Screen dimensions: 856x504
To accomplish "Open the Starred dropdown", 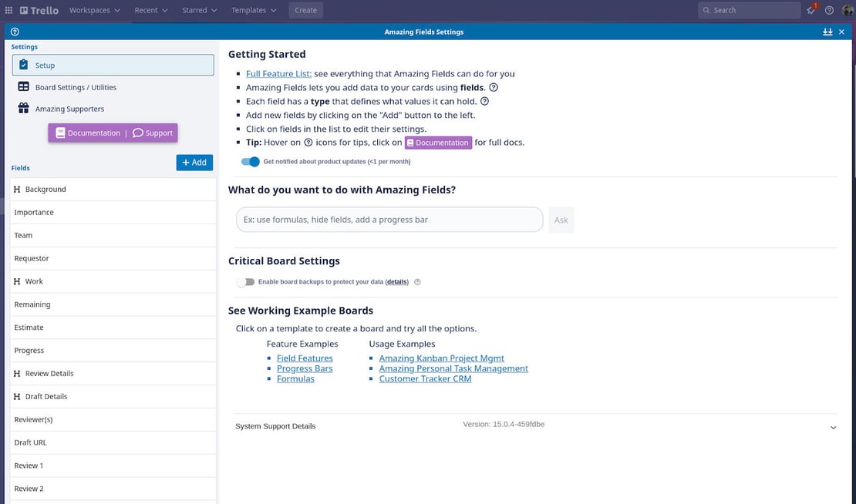I will coord(199,10).
